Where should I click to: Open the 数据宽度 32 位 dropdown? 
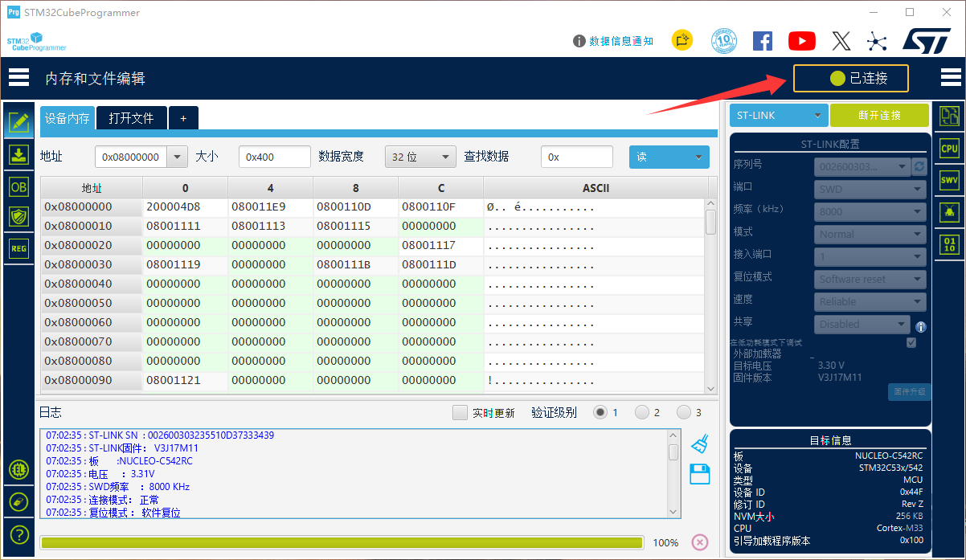[x=420, y=157]
